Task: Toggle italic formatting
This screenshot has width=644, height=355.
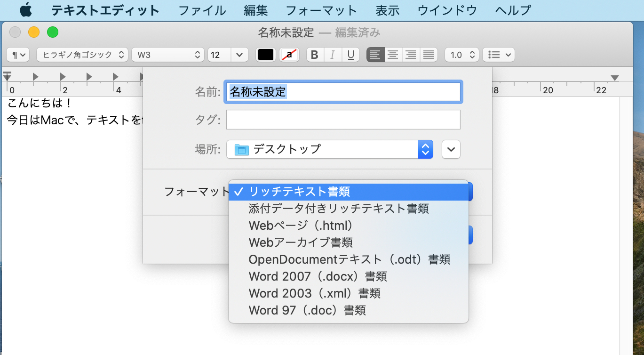Action: click(333, 55)
